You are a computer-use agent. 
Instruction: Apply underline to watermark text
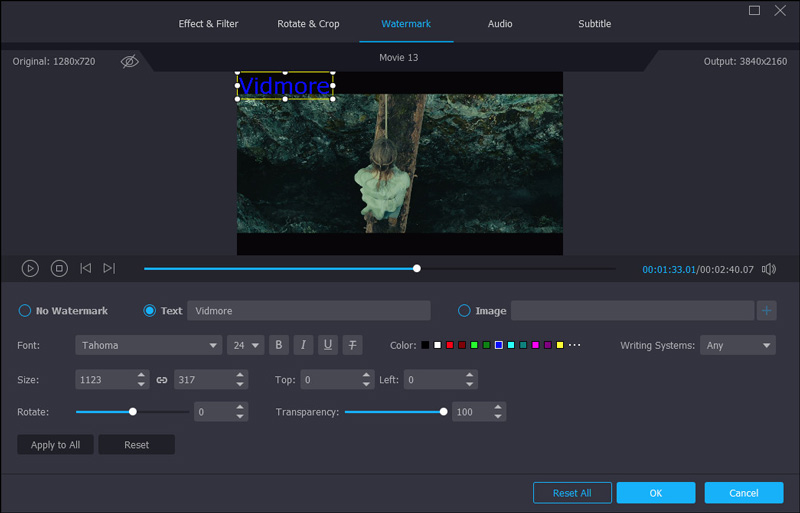(x=328, y=345)
